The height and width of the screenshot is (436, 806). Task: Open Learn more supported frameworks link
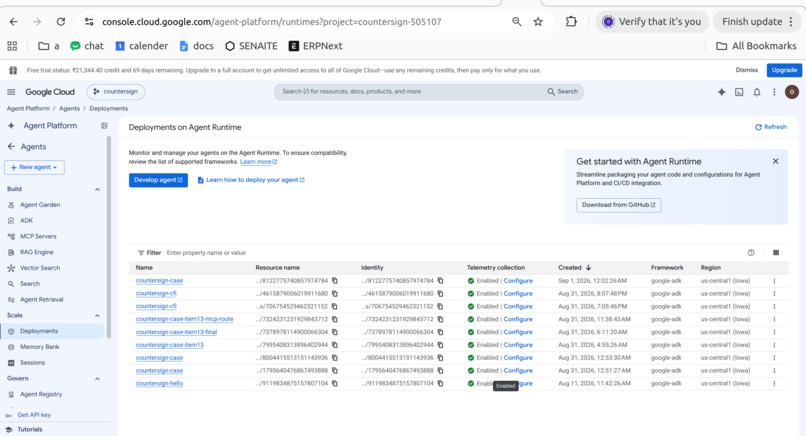(259, 161)
